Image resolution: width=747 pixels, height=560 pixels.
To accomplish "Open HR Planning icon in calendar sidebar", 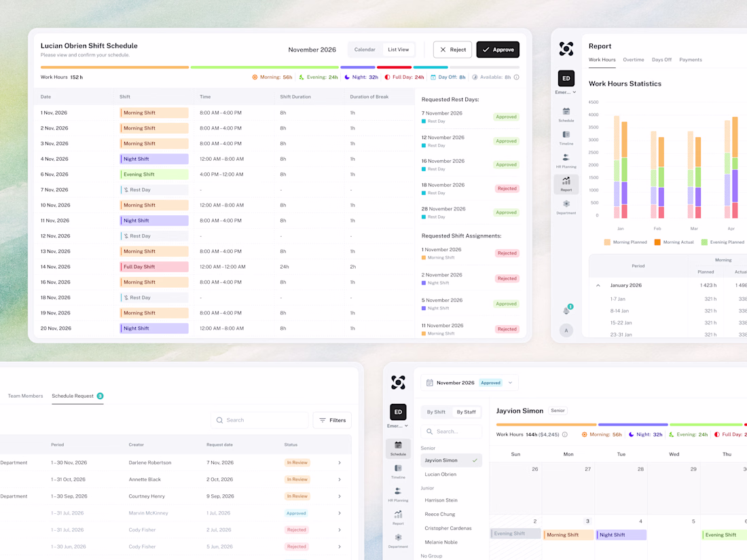I will [x=398, y=494].
